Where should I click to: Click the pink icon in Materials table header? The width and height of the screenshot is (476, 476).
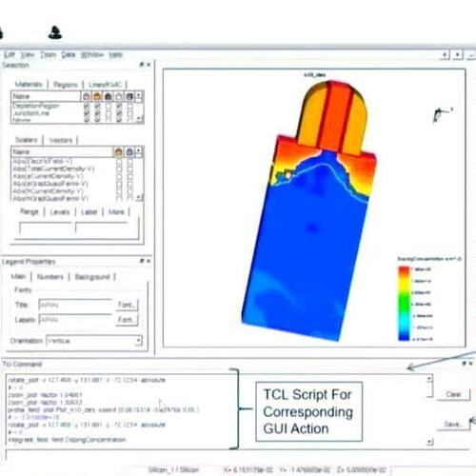pos(87,96)
